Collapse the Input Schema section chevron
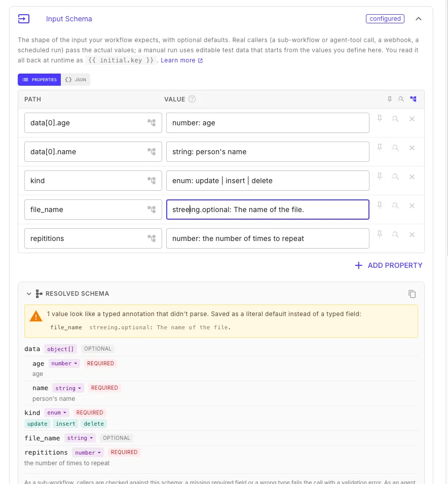The width and height of the screenshot is (448, 484). pyautogui.click(x=419, y=19)
